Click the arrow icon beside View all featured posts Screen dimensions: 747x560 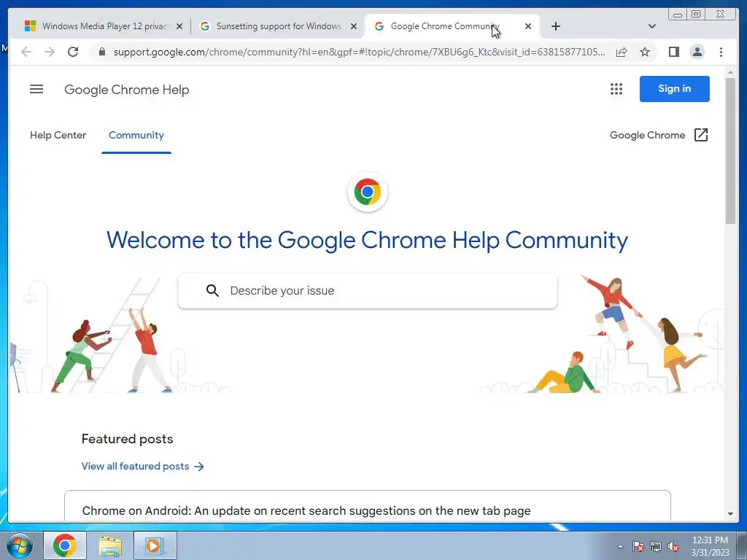pos(199,466)
